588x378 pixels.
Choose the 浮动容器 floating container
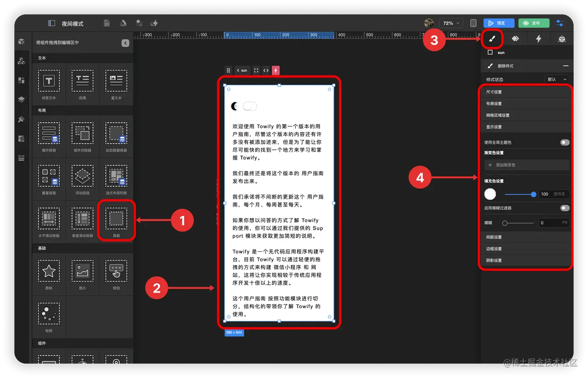(82, 180)
